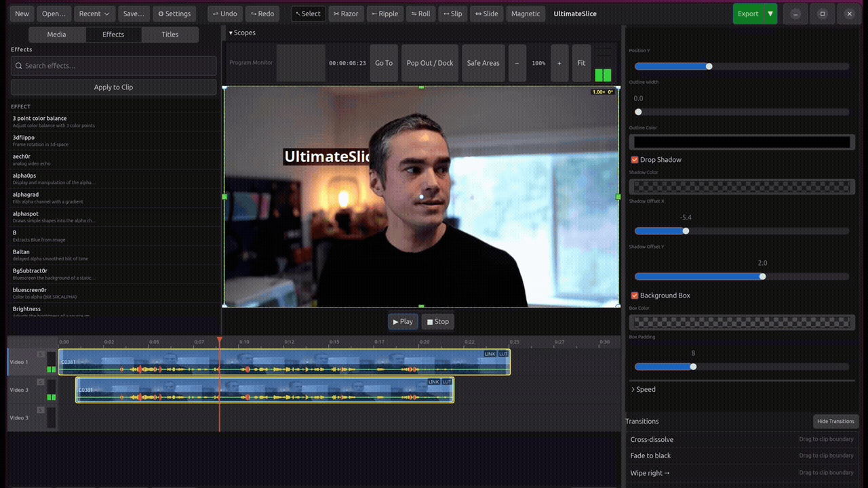Switch to the Roll tool

(x=420, y=14)
